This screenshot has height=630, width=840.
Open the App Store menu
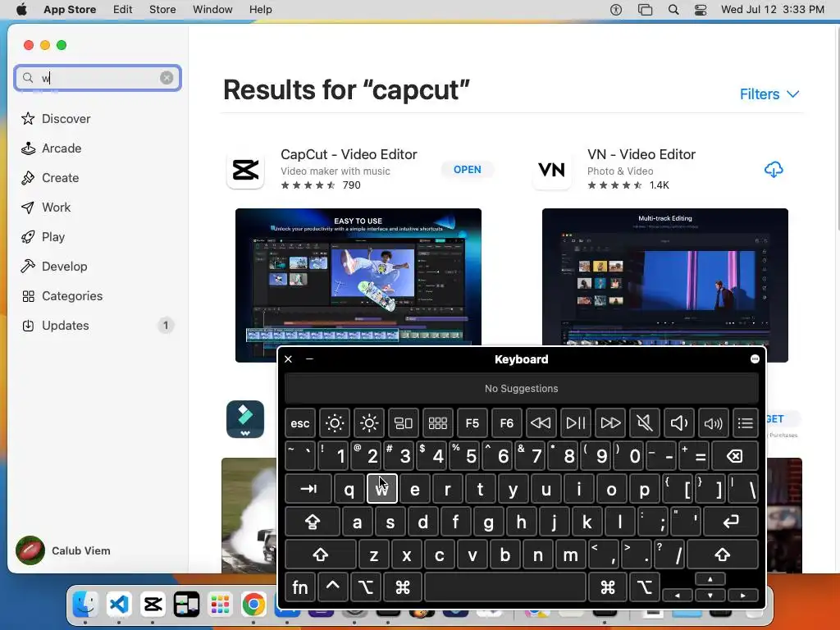tap(70, 9)
